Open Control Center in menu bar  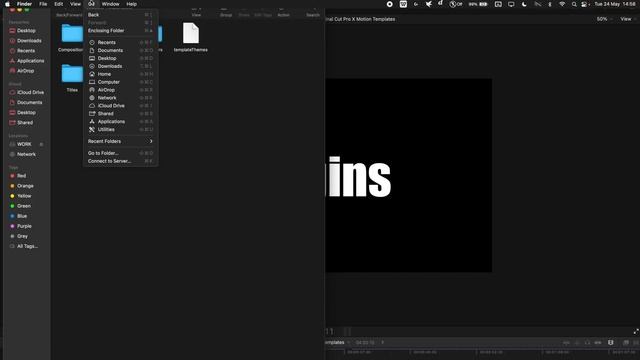tap(585, 4)
